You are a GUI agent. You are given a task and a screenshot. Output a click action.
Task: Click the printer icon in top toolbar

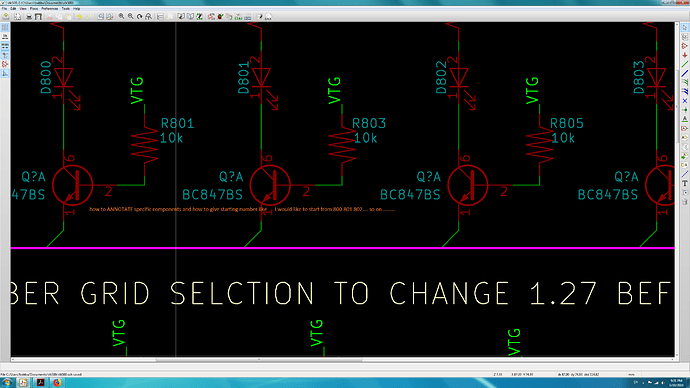29,17
